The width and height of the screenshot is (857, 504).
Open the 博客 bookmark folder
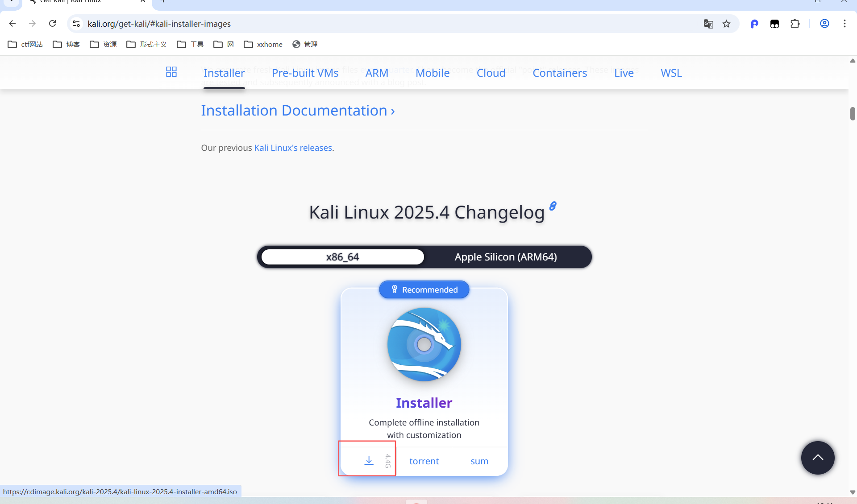tap(67, 44)
